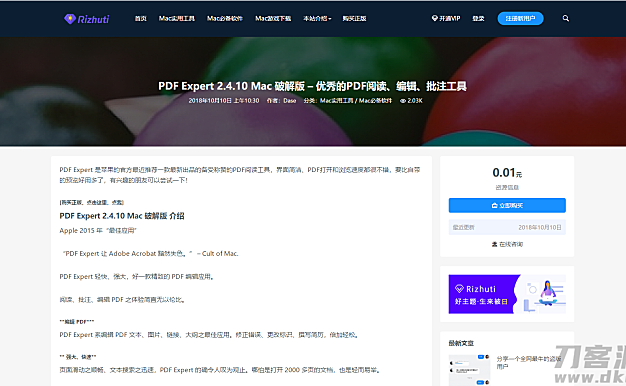Click the Apple 2015 年 line
The image size is (626, 386).
[98, 230]
